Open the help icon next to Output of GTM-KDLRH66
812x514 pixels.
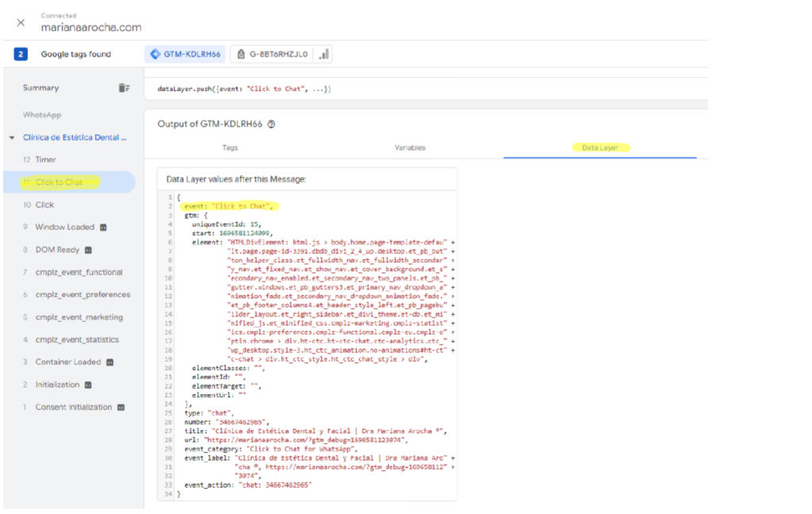pos(271,125)
